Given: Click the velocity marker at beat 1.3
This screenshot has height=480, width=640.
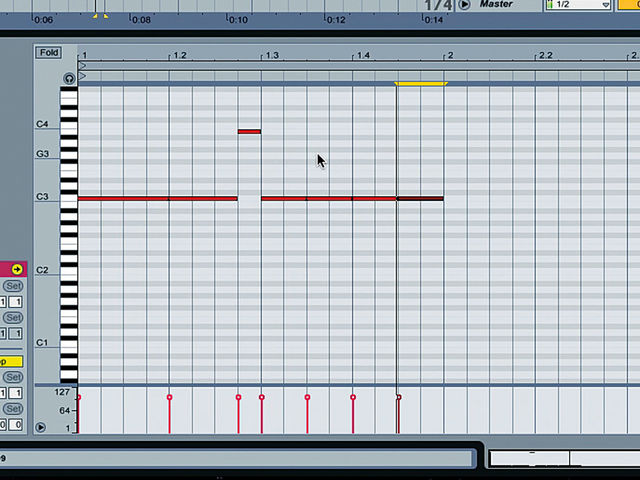Looking at the screenshot, I should coord(262,397).
